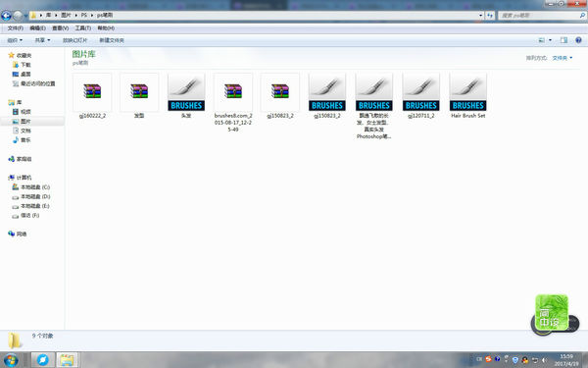Open the 工具(T) menu
This screenshot has width=588, height=368.
pyautogui.click(x=83, y=28)
